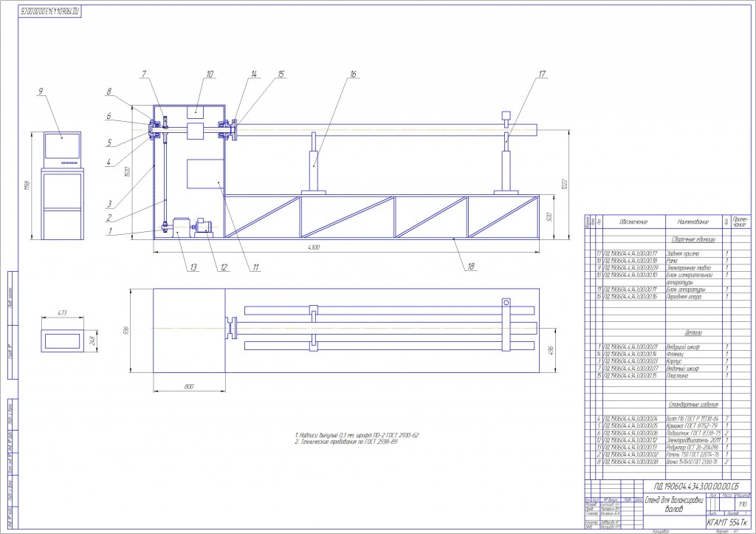Click drawing number 'ПД.190604.4.343.00.00.00.СБ' in title block
Viewport: 756px width, 534px height.
695,487
